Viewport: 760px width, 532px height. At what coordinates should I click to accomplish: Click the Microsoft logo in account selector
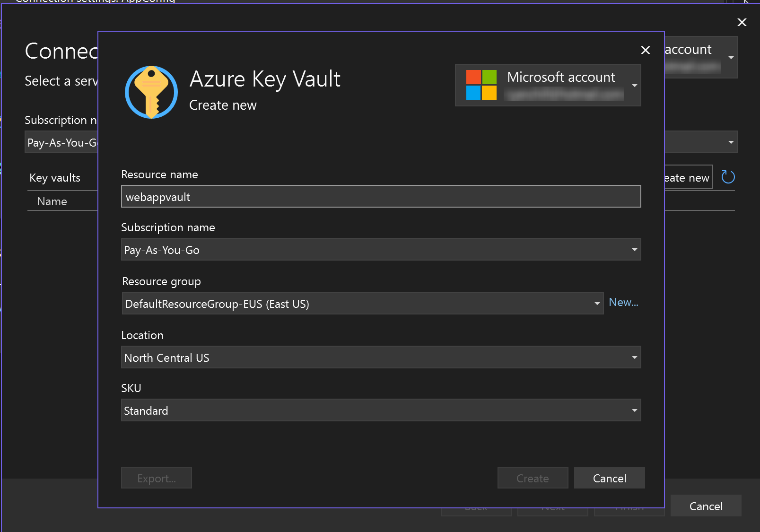pos(481,85)
